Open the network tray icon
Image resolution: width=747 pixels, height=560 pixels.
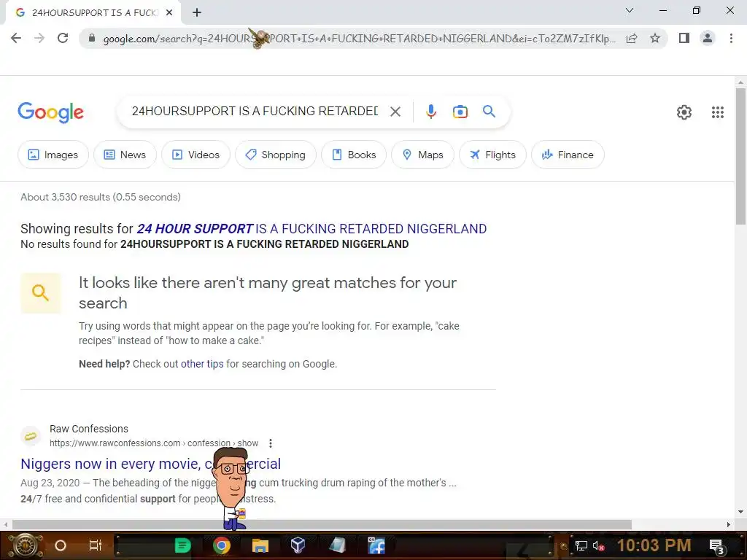581,546
